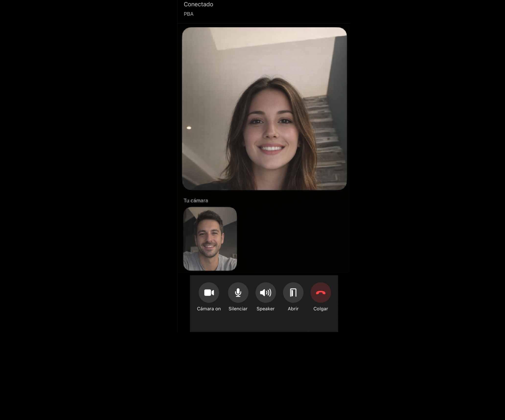Click the 'PBA' device name
This screenshot has width=505, height=420.
pyautogui.click(x=189, y=14)
